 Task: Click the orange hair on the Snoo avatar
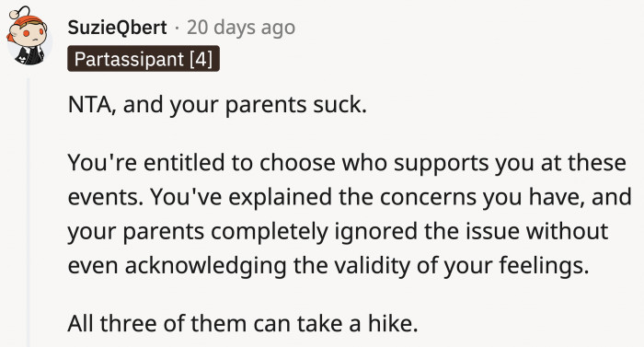[27, 20]
